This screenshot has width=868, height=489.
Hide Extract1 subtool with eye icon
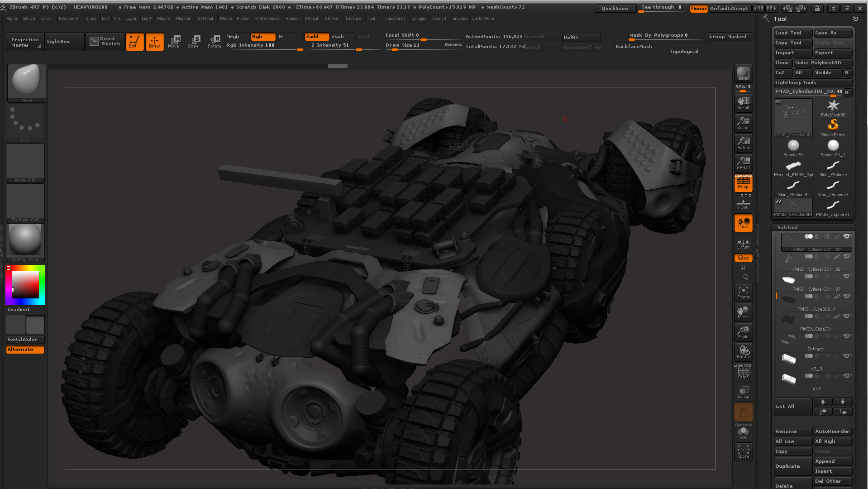(x=847, y=336)
